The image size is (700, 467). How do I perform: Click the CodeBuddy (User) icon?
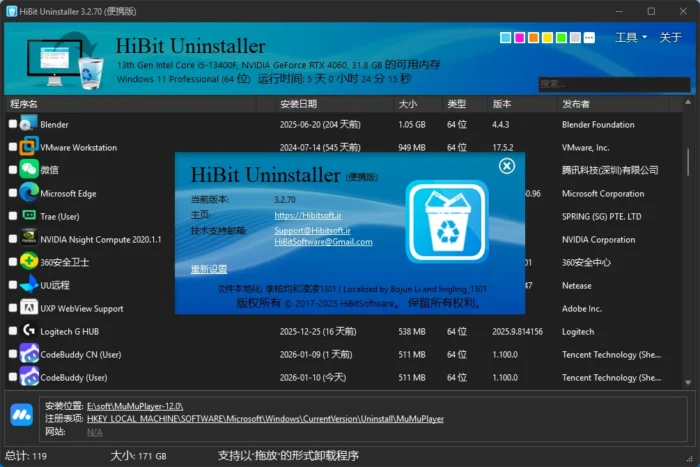pos(29,377)
